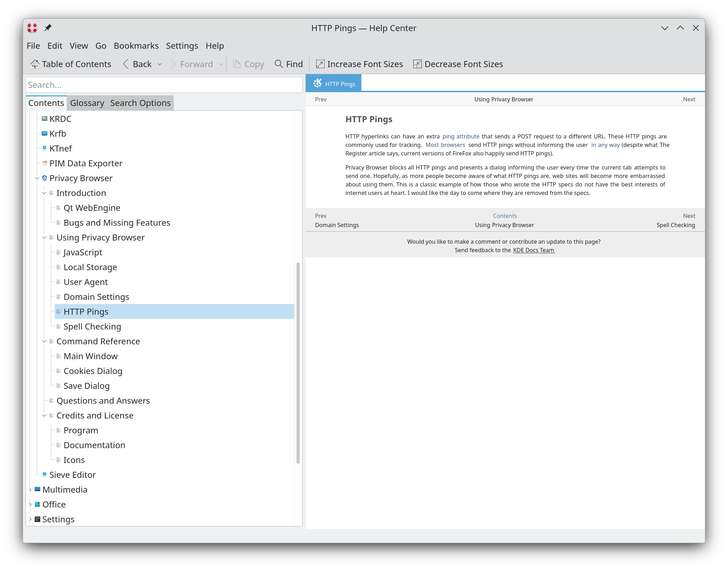Expand the Settings category in tree
This screenshot has height=570, width=728.
tap(30, 519)
